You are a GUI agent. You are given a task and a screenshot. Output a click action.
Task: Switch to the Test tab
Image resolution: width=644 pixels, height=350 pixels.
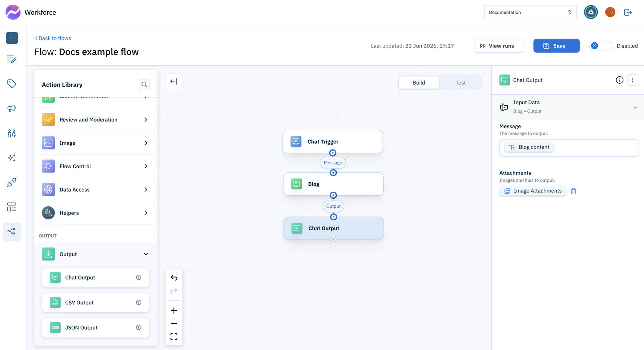pyautogui.click(x=460, y=83)
